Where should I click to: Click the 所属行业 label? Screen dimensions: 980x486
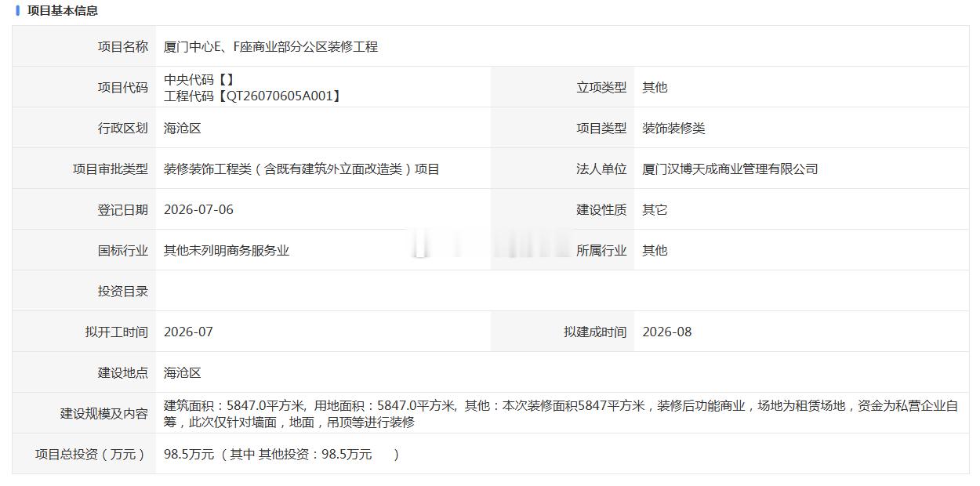[x=601, y=251]
